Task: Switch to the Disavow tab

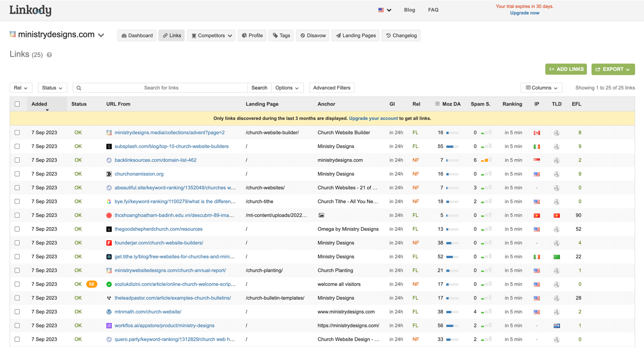Action: pyautogui.click(x=312, y=36)
